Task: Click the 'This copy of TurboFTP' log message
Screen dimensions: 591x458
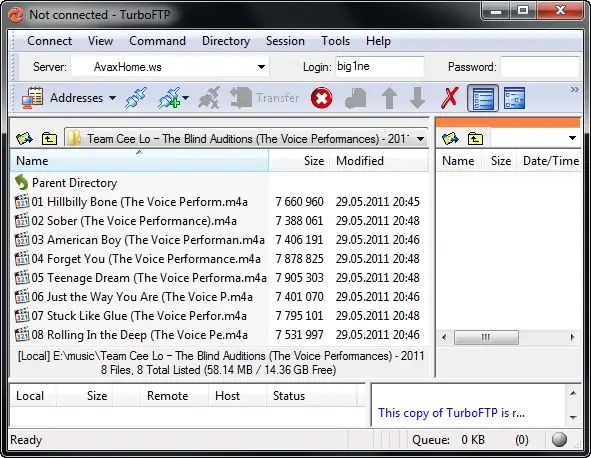Action: (451, 413)
